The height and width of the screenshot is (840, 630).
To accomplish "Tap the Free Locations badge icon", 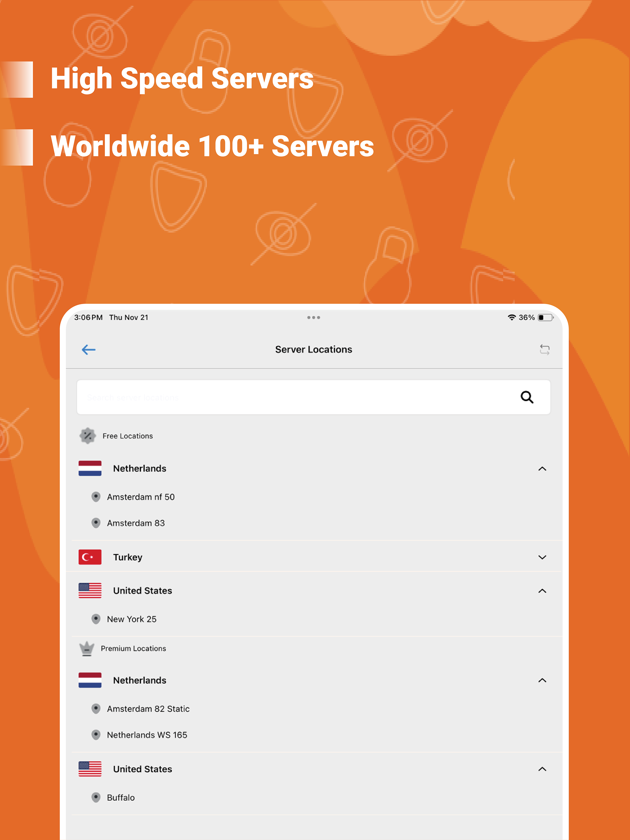I will (x=87, y=436).
